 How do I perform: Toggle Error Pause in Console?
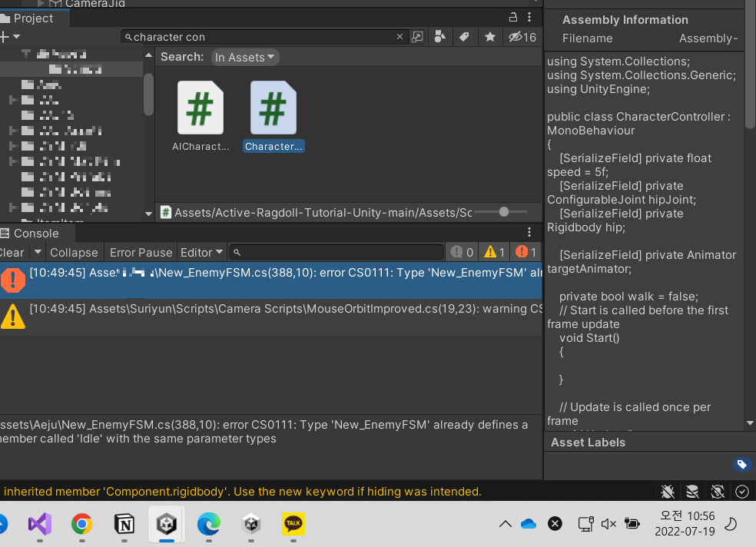[141, 253]
